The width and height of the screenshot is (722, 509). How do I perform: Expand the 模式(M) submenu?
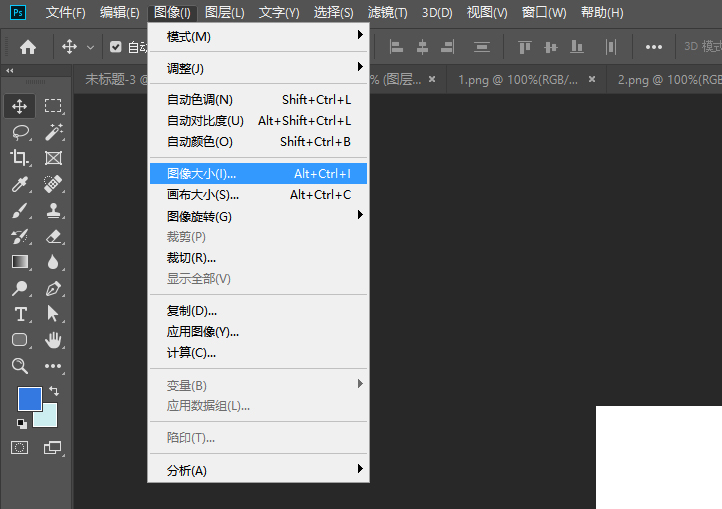coord(258,36)
